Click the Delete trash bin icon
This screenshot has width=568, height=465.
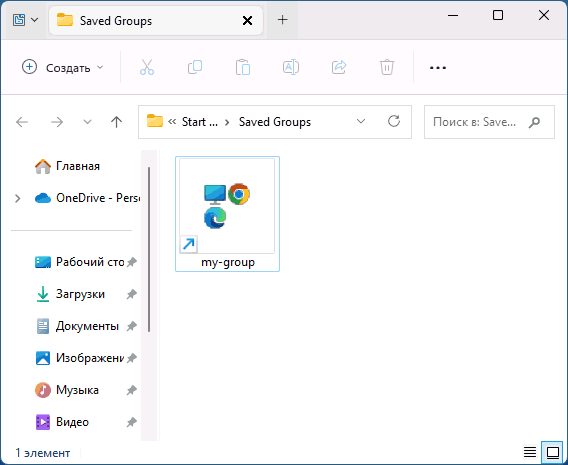387,67
